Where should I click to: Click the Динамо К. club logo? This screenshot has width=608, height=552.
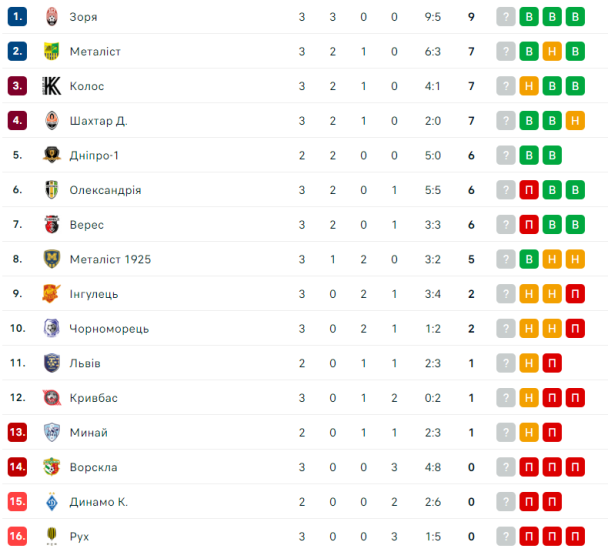[52, 502]
